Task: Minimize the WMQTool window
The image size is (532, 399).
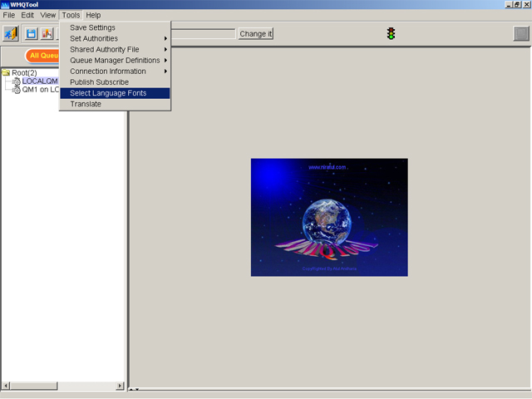Action: pos(508,4)
